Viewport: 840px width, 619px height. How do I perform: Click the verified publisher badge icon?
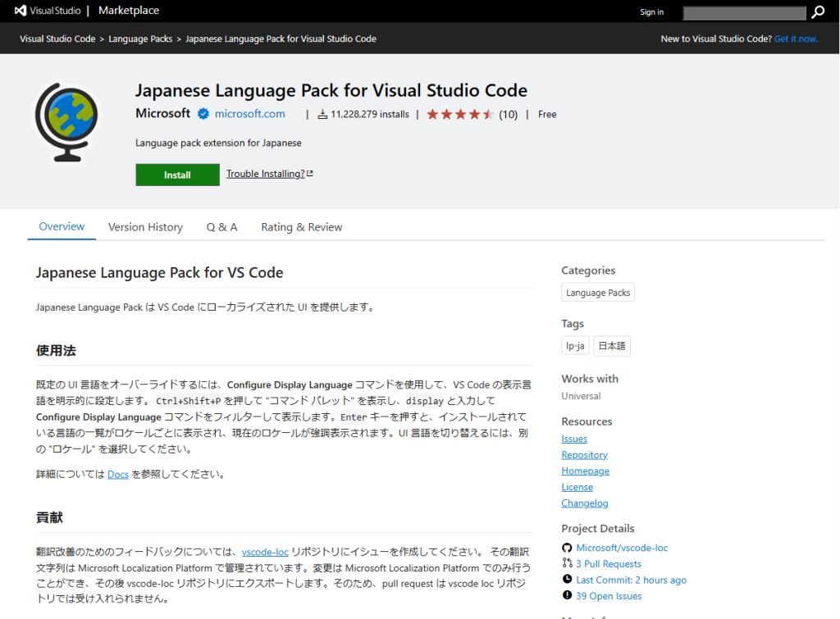(x=203, y=114)
